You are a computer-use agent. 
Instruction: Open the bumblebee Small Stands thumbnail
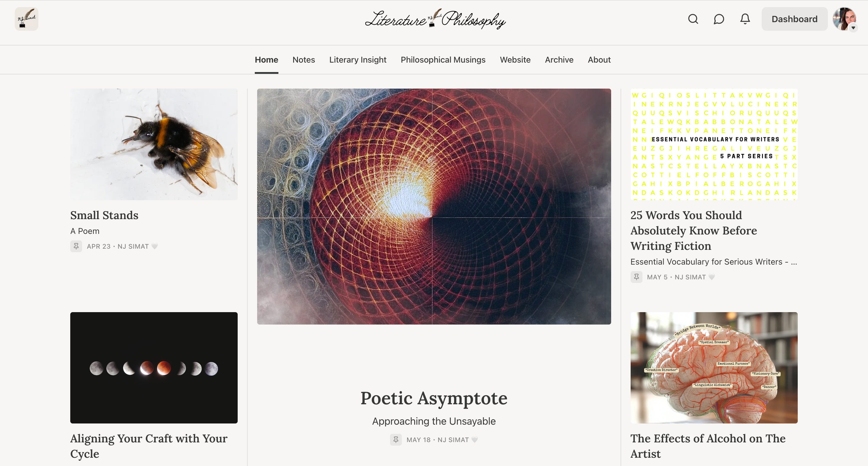pyautogui.click(x=154, y=144)
